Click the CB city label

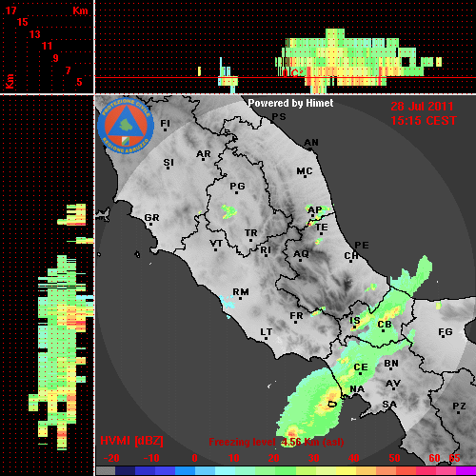[385, 325]
